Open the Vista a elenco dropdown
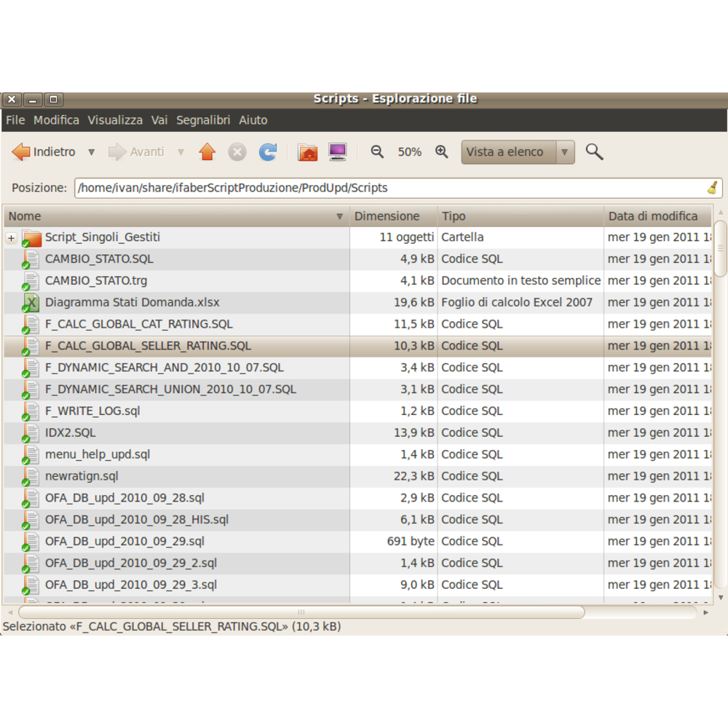Viewport: 728px width, 728px height. (x=518, y=152)
